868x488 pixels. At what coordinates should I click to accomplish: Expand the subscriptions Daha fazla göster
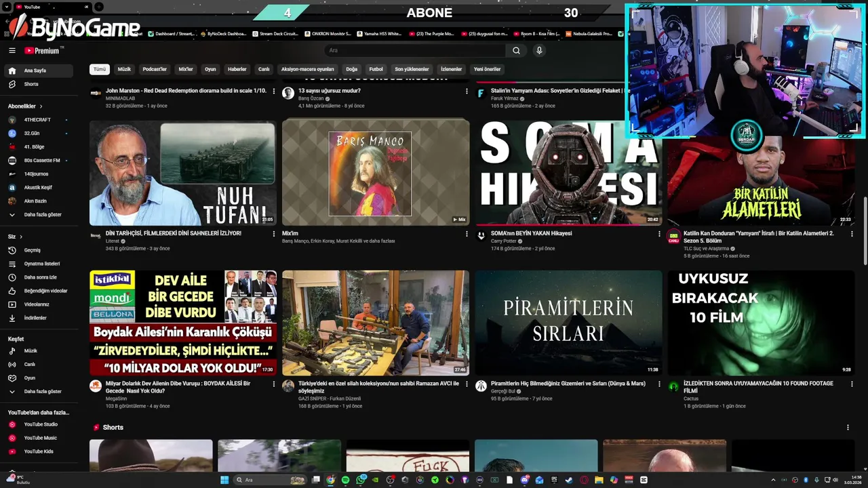(39, 215)
